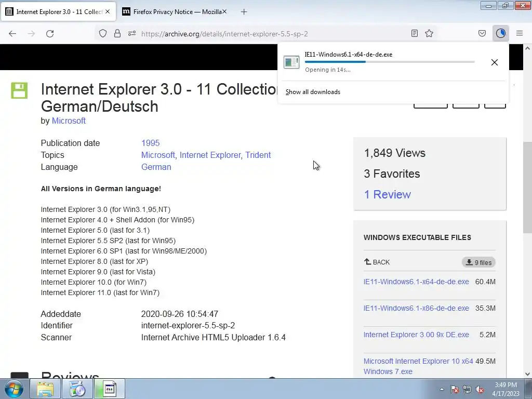This screenshot has height=399, width=532.
Task: Reload the current page
Action: click(x=50, y=34)
